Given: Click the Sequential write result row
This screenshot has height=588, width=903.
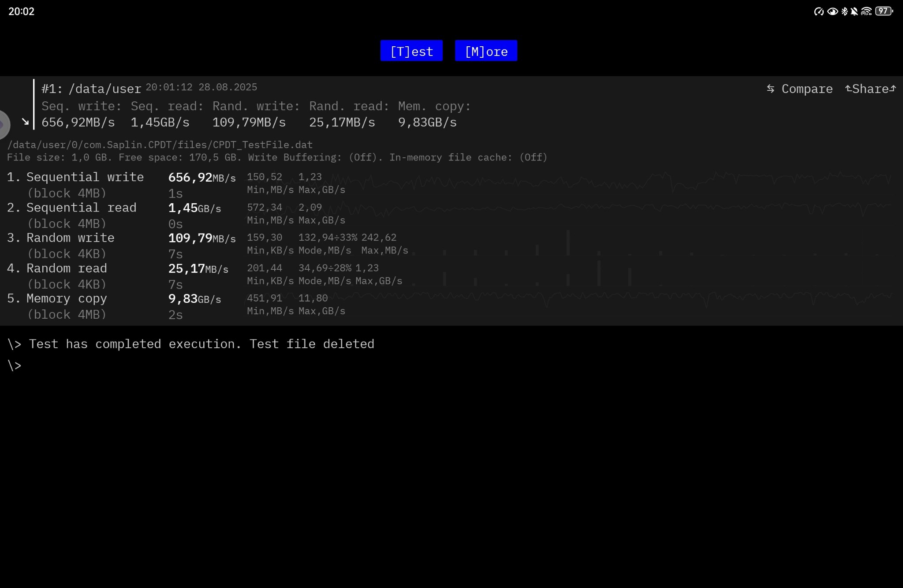Looking at the screenshot, I should (85, 178).
